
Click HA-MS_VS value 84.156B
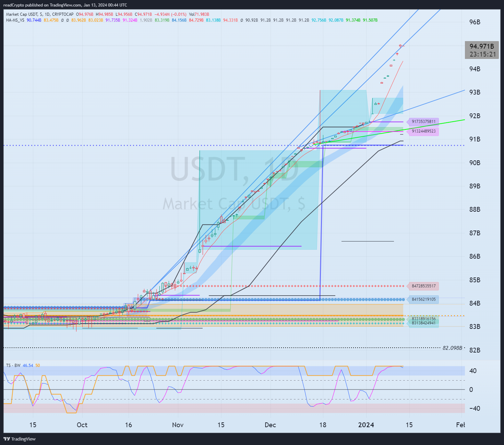coord(179,20)
